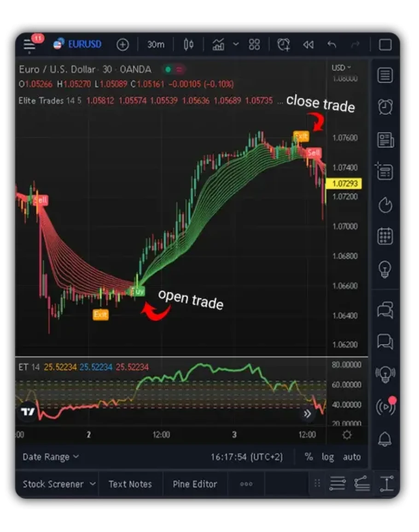Toggle auto scale mode
Image resolution: width=419 pixels, height=532 pixels.
(351, 457)
